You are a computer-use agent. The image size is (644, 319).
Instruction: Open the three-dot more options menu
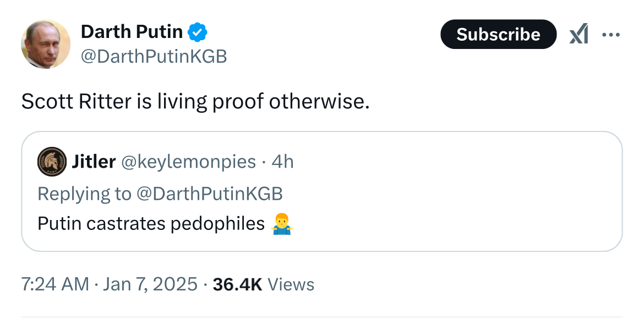tap(611, 35)
